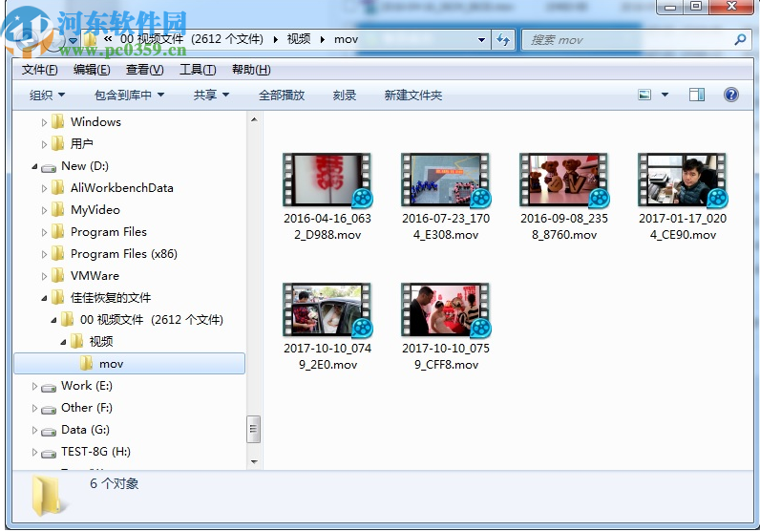Image resolution: width=760 pixels, height=532 pixels.
Task: Open the 文件(F) menu
Action: [x=40, y=70]
